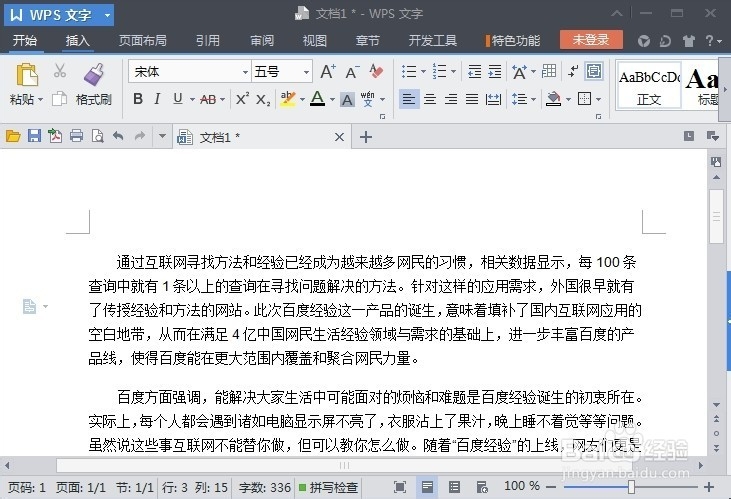Click the skin T-shirt icon
The width and height of the screenshot is (731, 499).
tap(689, 41)
